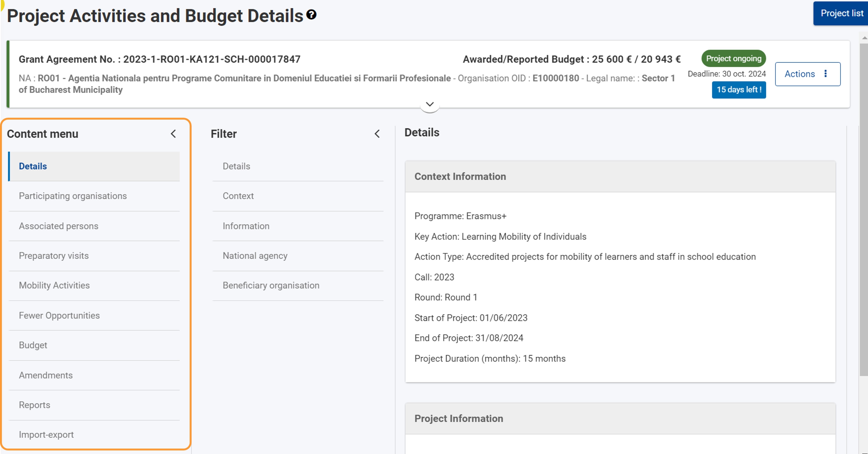868x454 pixels.
Task: Open Amendments menu item
Action: click(x=94, y=375)
